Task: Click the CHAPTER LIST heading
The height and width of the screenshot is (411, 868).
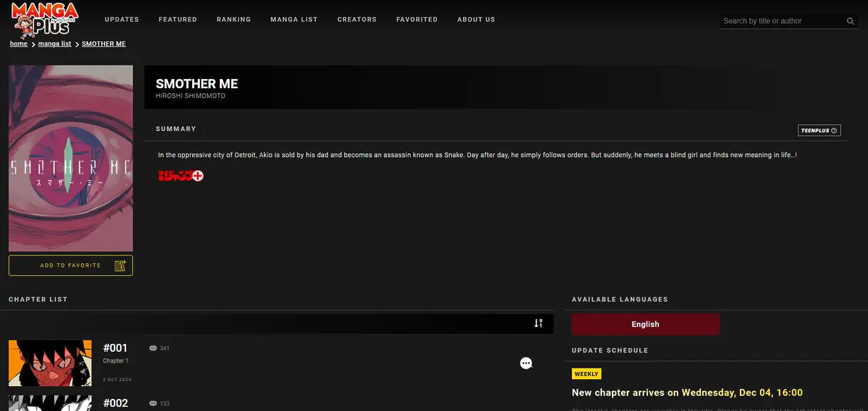Action: [x=38, y=299]
